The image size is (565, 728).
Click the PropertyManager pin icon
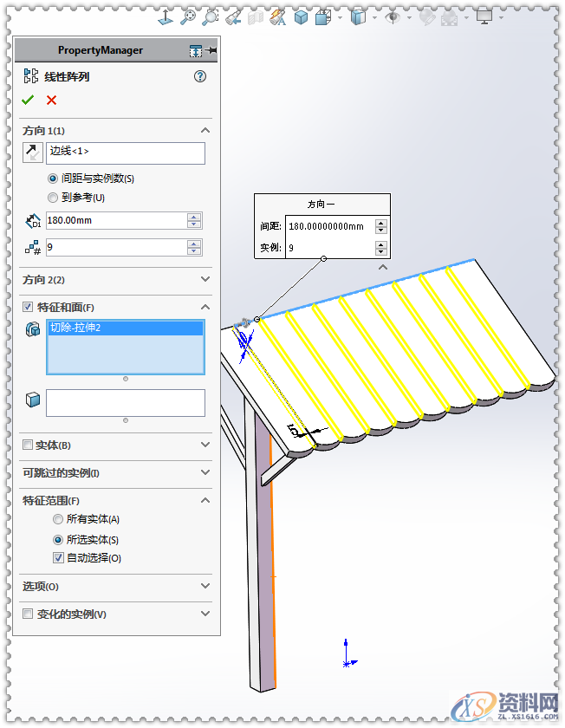coord(211,50)
